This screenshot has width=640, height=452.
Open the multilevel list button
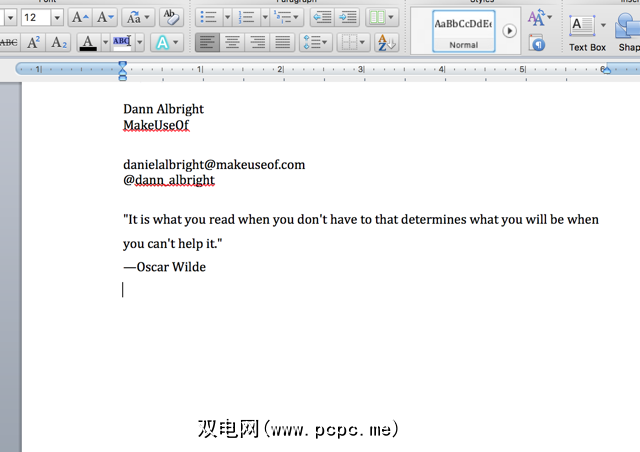click(287, 18)
